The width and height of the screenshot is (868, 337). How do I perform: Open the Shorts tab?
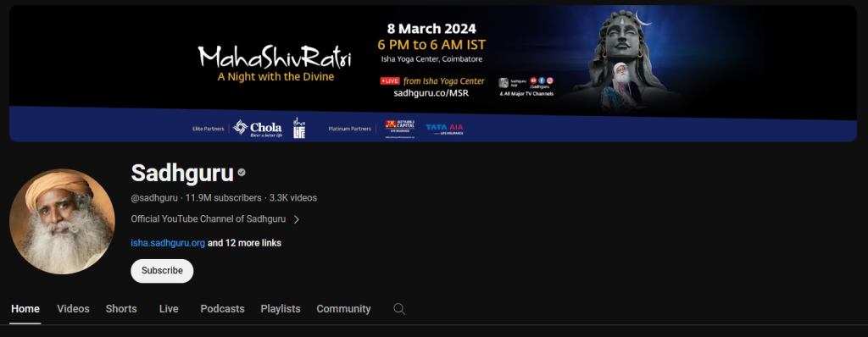pyautogui.click(x=121, y=309)
